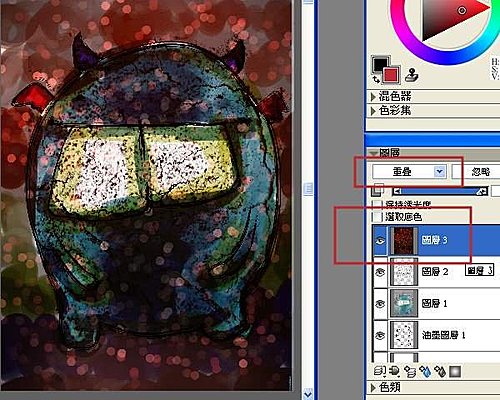
Task: Click the canvas scrollbar down arrow
Action: tap(308, 395)
